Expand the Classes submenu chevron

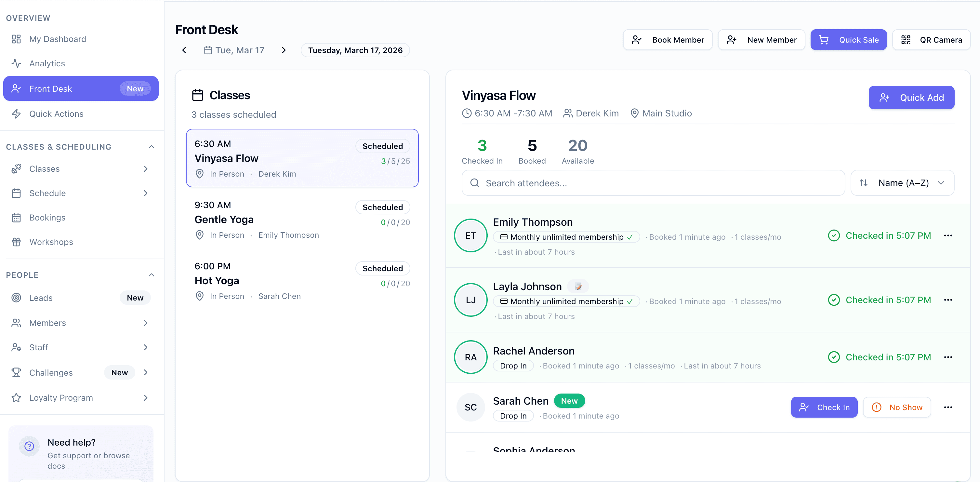(x=146, y=168)
